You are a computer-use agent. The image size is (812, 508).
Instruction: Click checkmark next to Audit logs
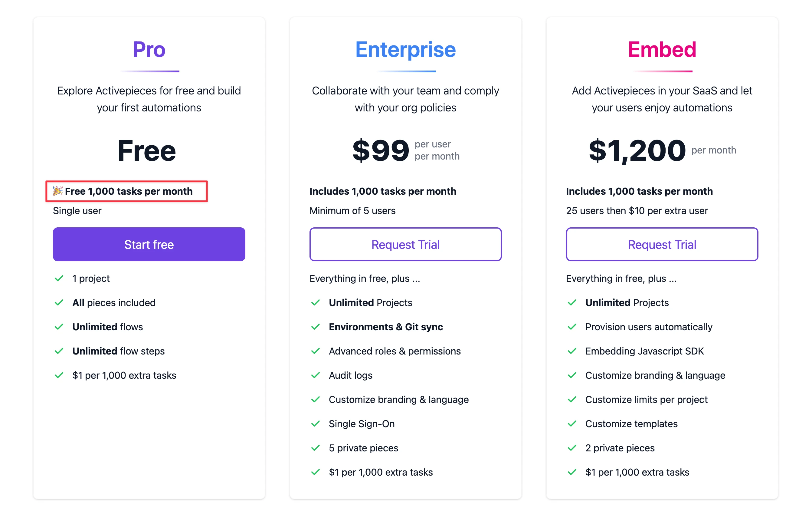(x=316, y=375)
